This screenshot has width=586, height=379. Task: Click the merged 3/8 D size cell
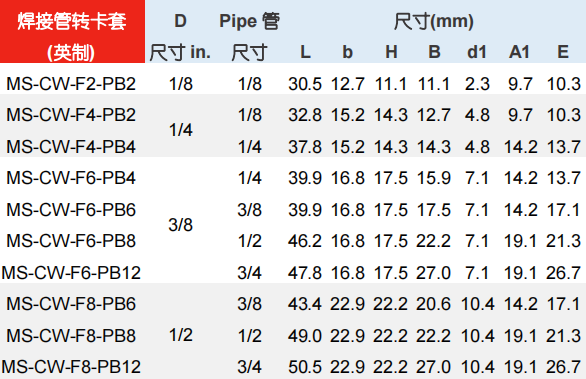[181, 225]
